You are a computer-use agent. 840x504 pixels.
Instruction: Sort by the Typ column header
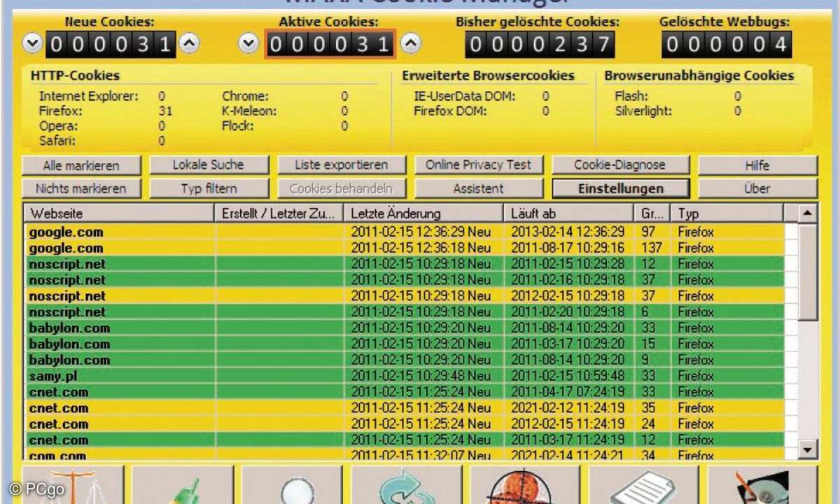727,213
